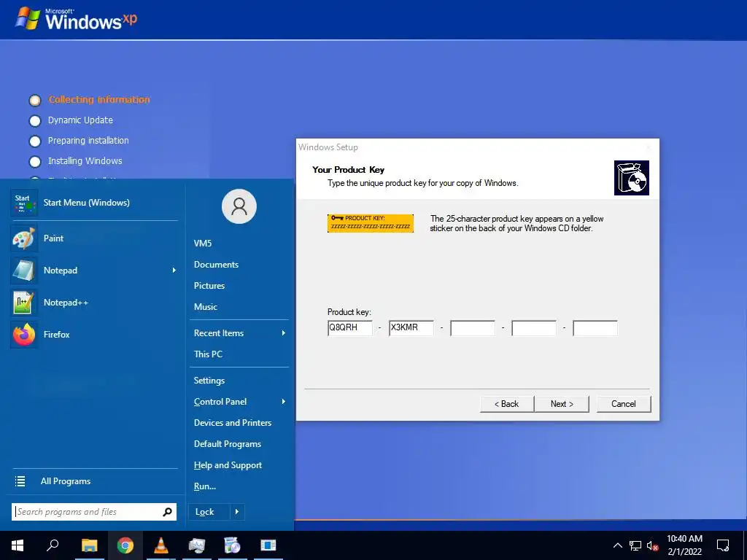The height and width of the screenshot is (560, 747).
Task: Open Devices and Printers
Action: 233,423
